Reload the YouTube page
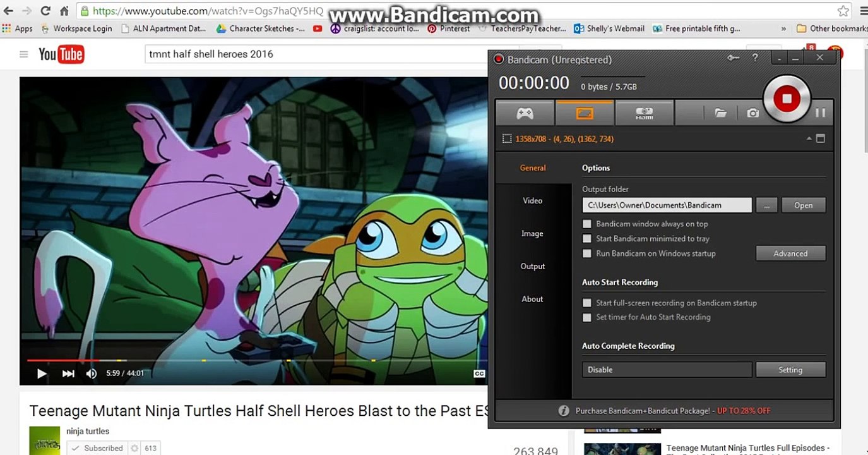Screen dimensions: 868x455 coord(45,11)
